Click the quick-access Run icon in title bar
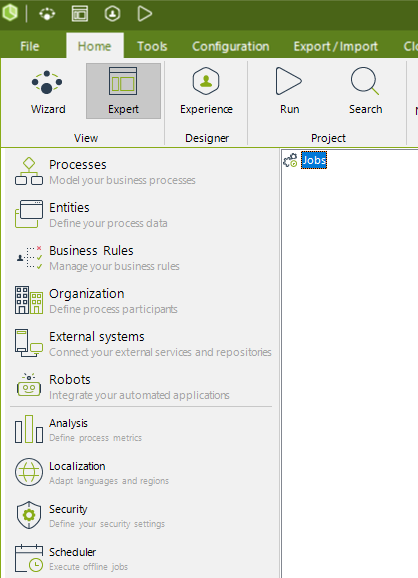The height and width of the screenshot is (578, 418). [x=144, y=14]
